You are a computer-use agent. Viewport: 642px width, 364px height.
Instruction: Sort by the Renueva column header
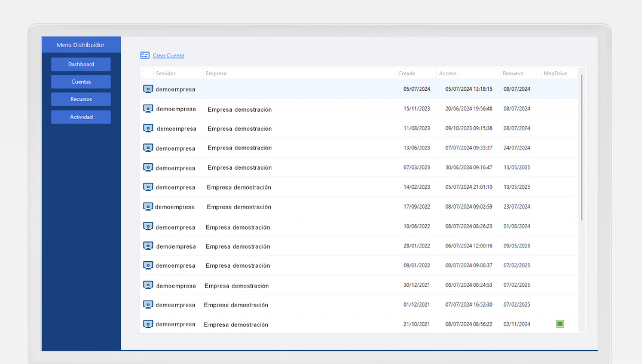pos(513,74)
